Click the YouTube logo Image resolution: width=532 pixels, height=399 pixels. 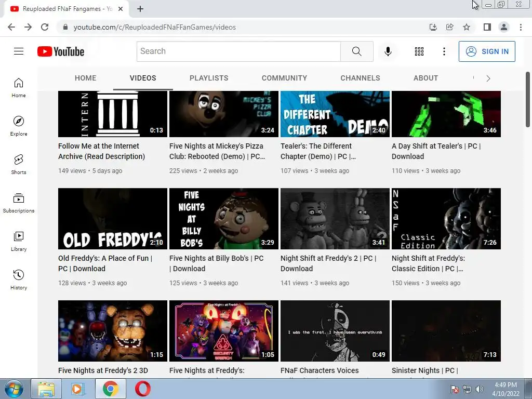(61, 51)
